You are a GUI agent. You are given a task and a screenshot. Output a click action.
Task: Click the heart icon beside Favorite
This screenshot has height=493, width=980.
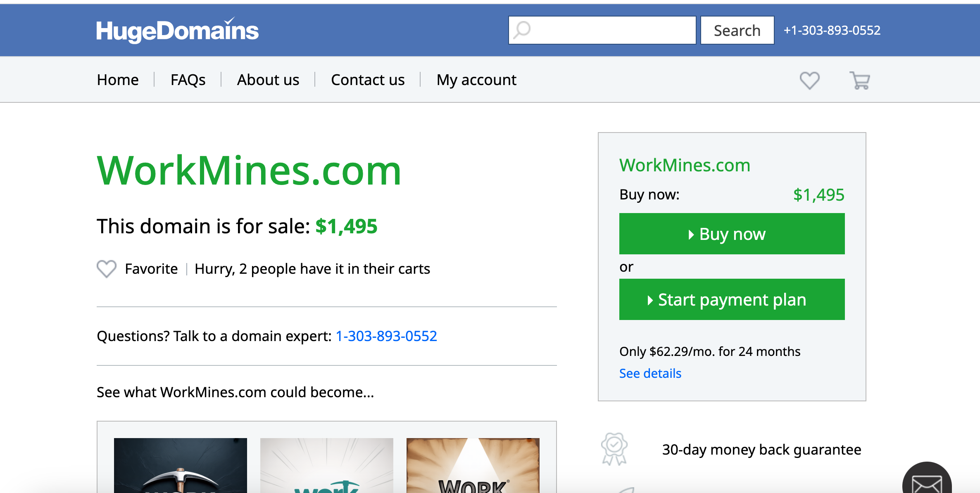107,269
